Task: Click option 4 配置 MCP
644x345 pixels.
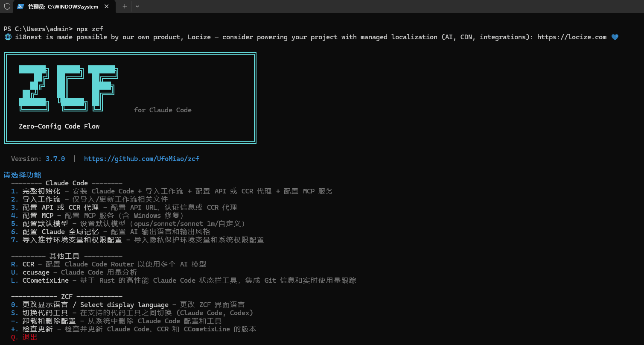Action: [97, 216]
